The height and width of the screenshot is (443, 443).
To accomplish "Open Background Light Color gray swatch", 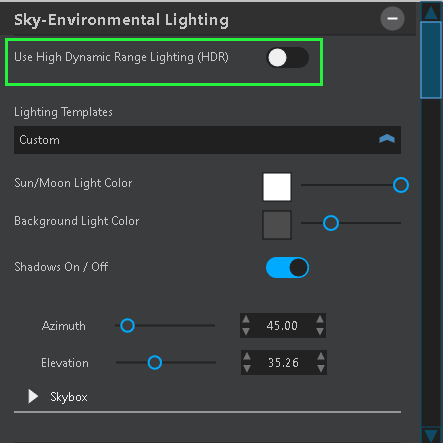I will pyautogui.click(x=277, y=225).
